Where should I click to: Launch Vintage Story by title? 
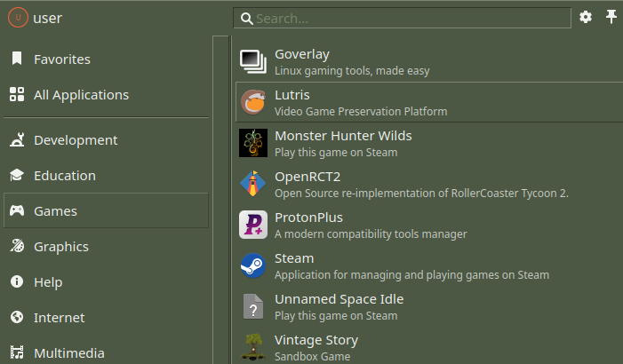(x=316, y=340)
